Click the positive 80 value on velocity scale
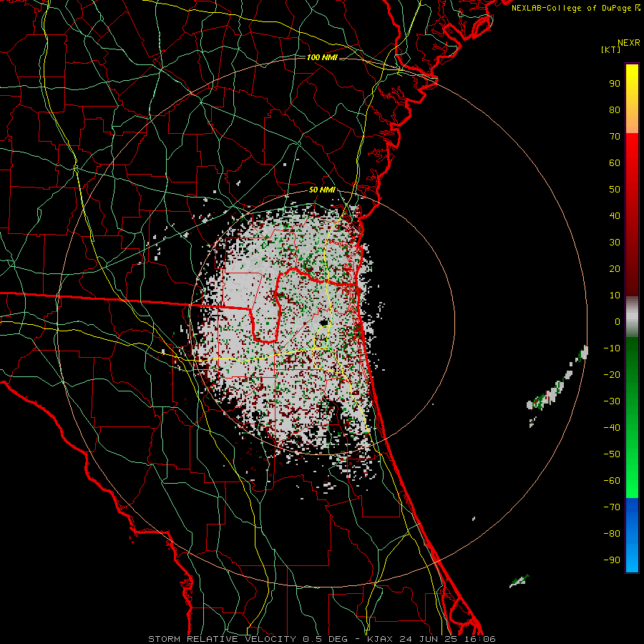The width and height of the screenshot is (644, 644). click(615, 109)
